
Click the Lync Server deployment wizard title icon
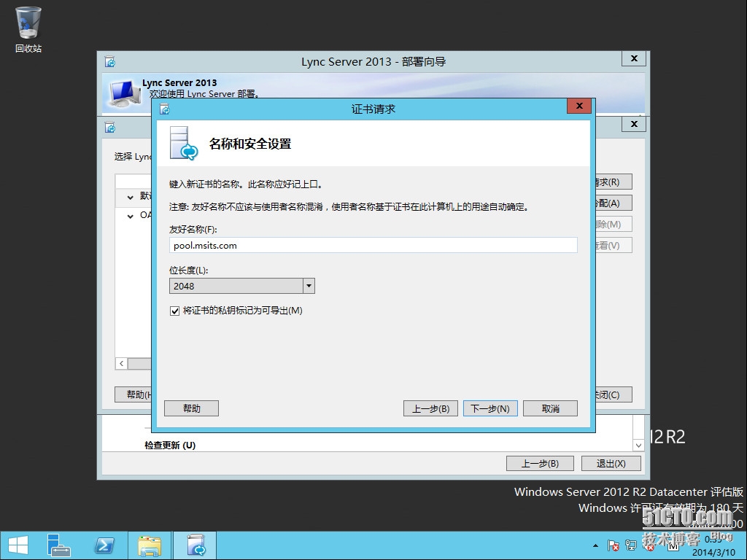tap(110, 62)
